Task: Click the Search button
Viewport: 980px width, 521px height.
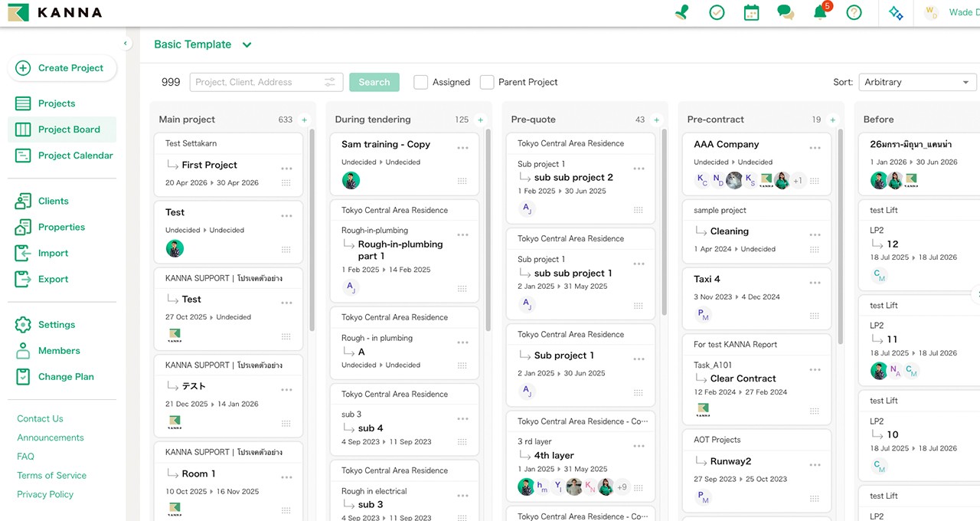Action: [374, 82]
